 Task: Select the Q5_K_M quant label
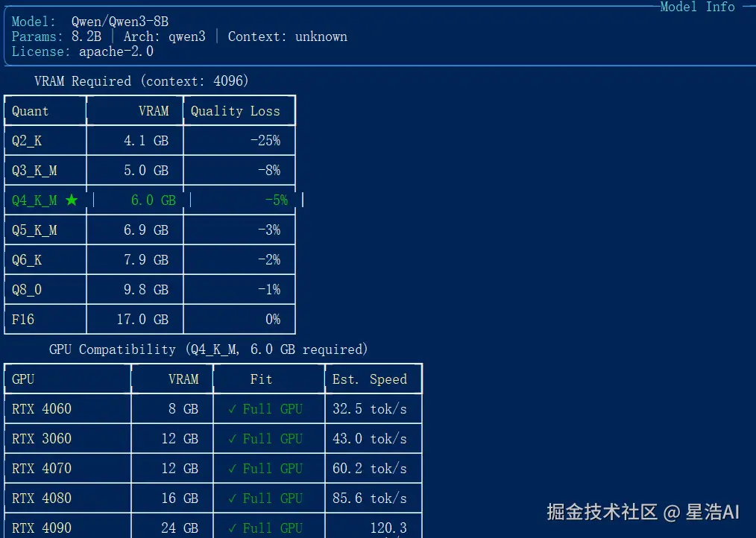point(34,231)
